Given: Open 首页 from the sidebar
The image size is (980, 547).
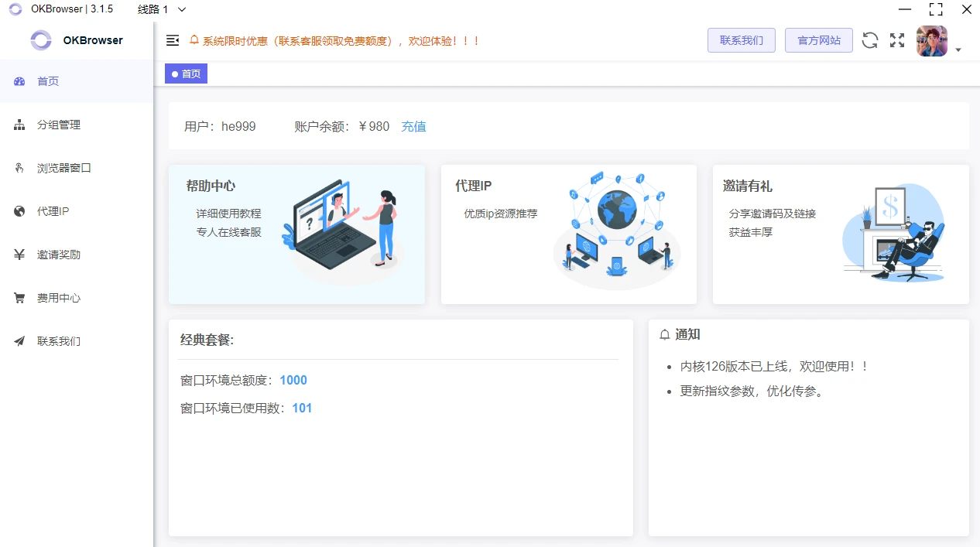Looking at the screenshot, I should click(x=49, y=80).
